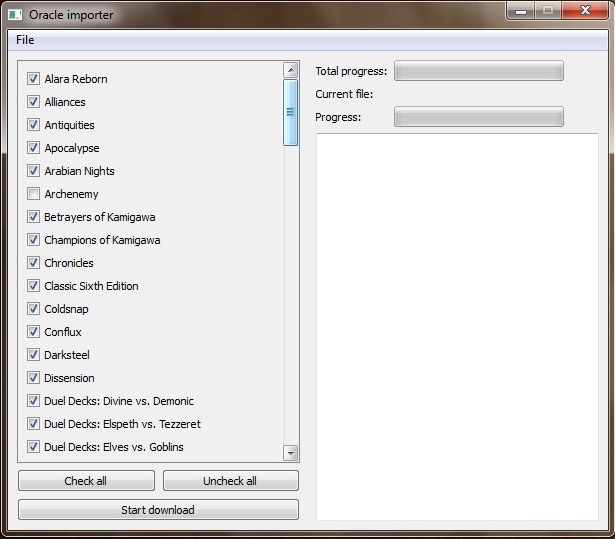This screenshot has width=615, height=539.
Task: Click the scroll up arrow in set list
Action: tap(291, 70)
